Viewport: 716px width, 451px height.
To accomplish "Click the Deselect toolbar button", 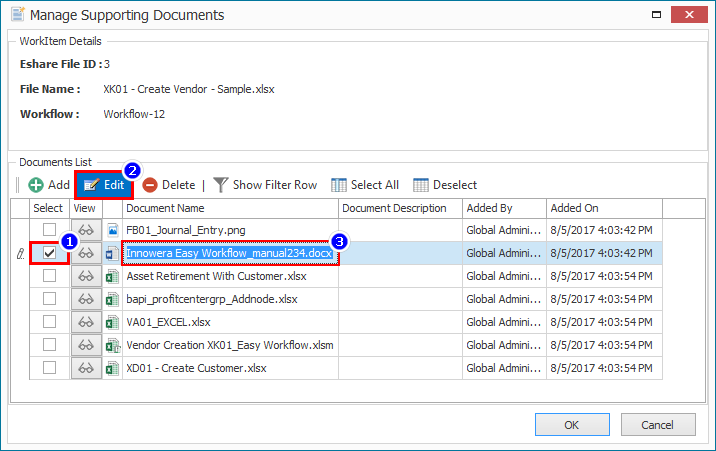I will click(445, 185).
